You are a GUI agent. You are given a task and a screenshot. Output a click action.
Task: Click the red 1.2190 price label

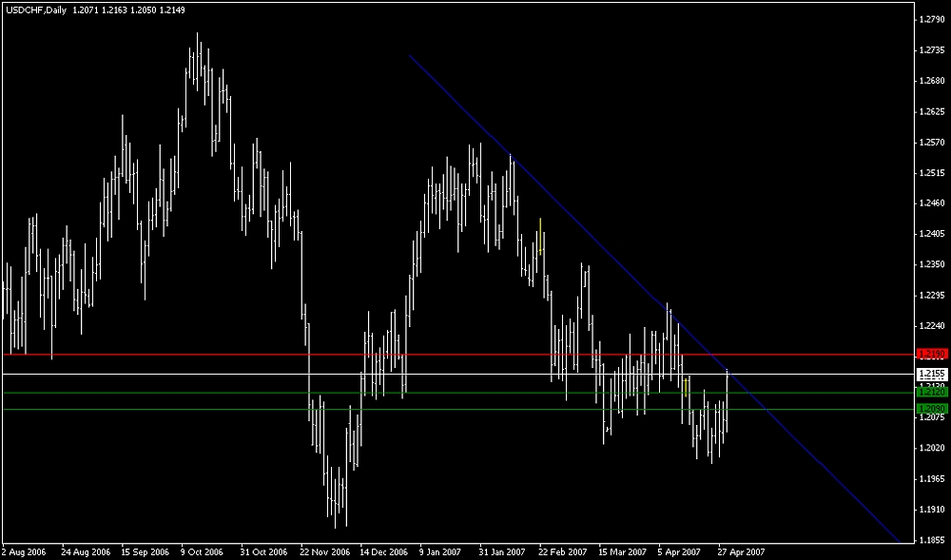[x=931, y=354]
